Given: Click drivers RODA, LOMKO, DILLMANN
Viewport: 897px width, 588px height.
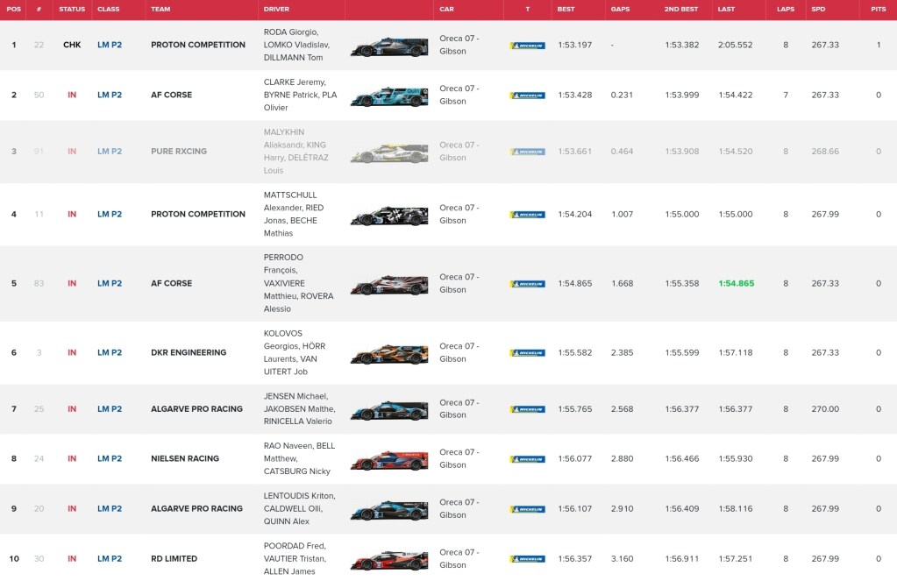Looking at the screenshot, I should (296, 45).
